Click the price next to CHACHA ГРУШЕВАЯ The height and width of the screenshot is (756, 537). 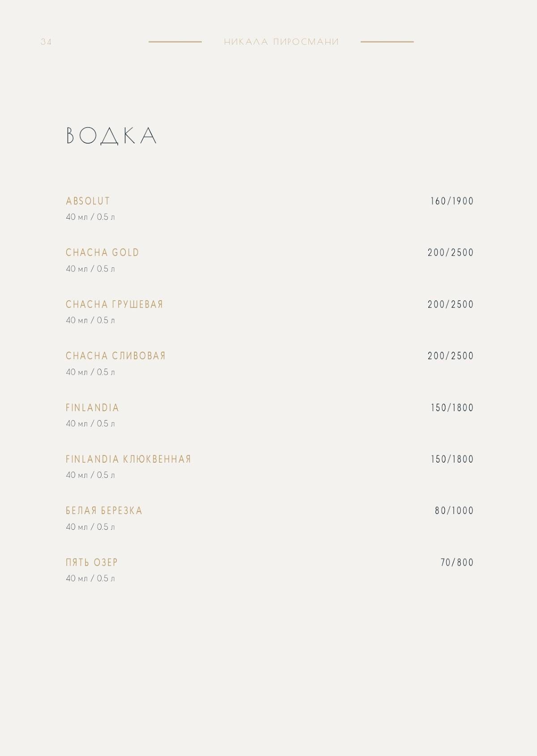pyautogui.click(x=451, y=305)
